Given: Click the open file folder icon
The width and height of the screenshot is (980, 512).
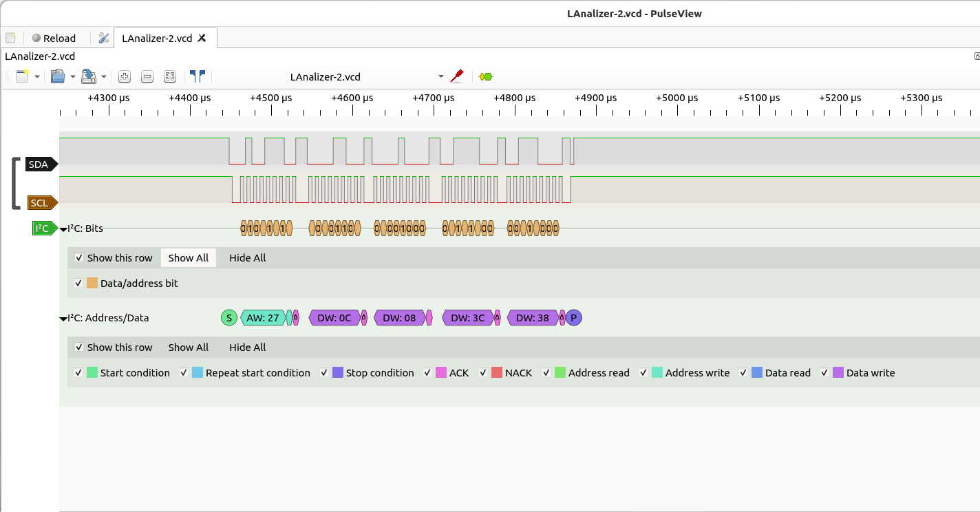Looking at the screenshot, I should pos(58,76).
